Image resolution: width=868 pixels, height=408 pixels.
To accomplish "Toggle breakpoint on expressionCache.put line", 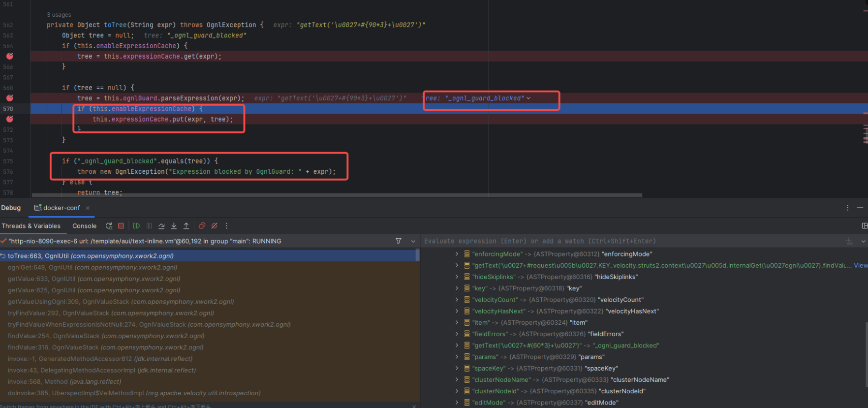I will pyautogui.click(x=9, y=119).
